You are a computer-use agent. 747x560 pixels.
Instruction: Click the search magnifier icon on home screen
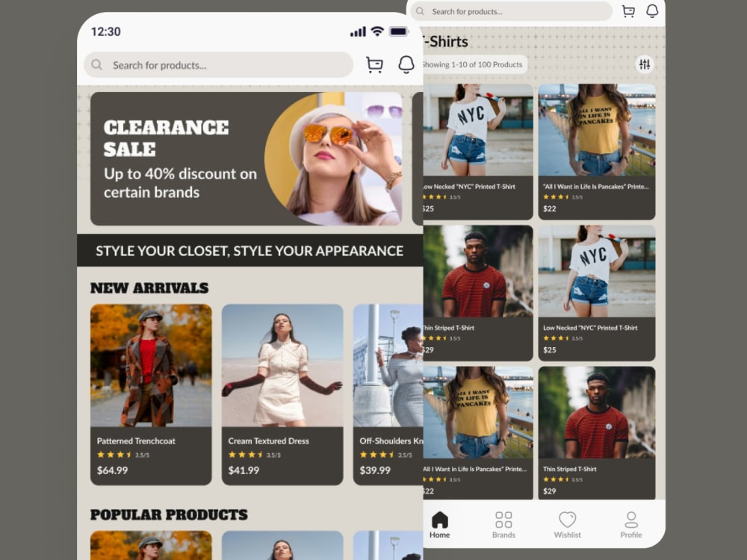click(96, 64)
